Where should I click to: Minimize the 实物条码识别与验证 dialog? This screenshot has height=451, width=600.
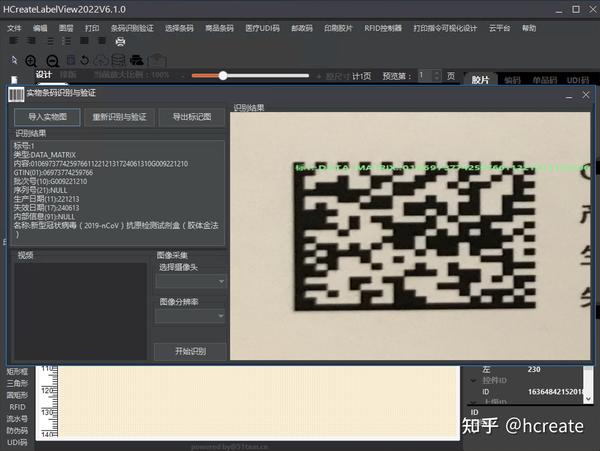pyautogui.click(x=569, y=96)
